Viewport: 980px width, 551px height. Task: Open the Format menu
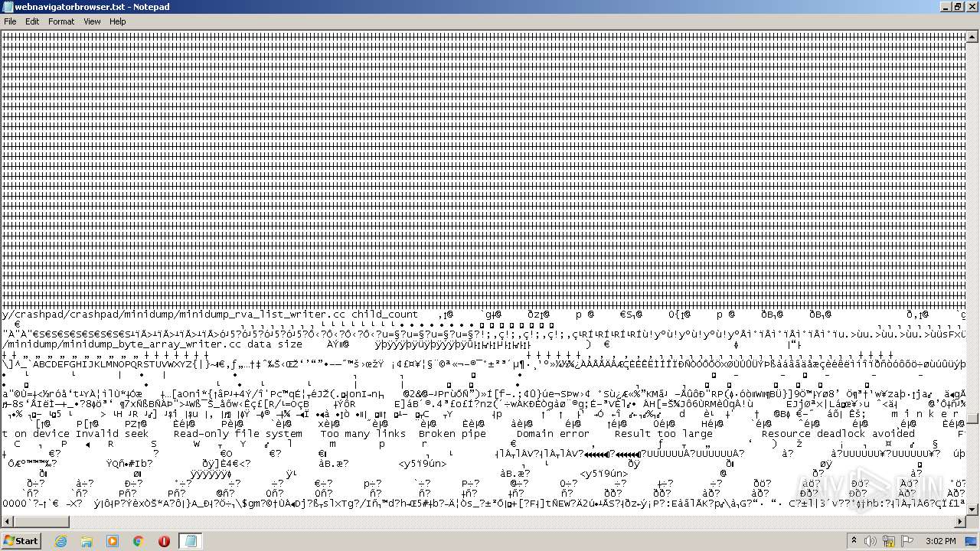tap(61, 21)
